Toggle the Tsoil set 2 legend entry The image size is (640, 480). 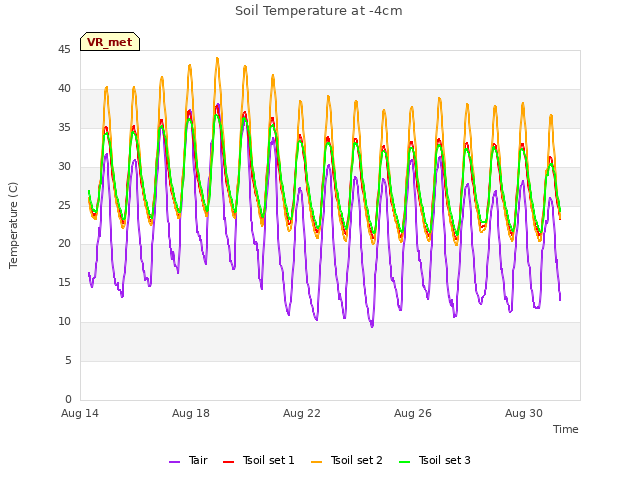347,460
